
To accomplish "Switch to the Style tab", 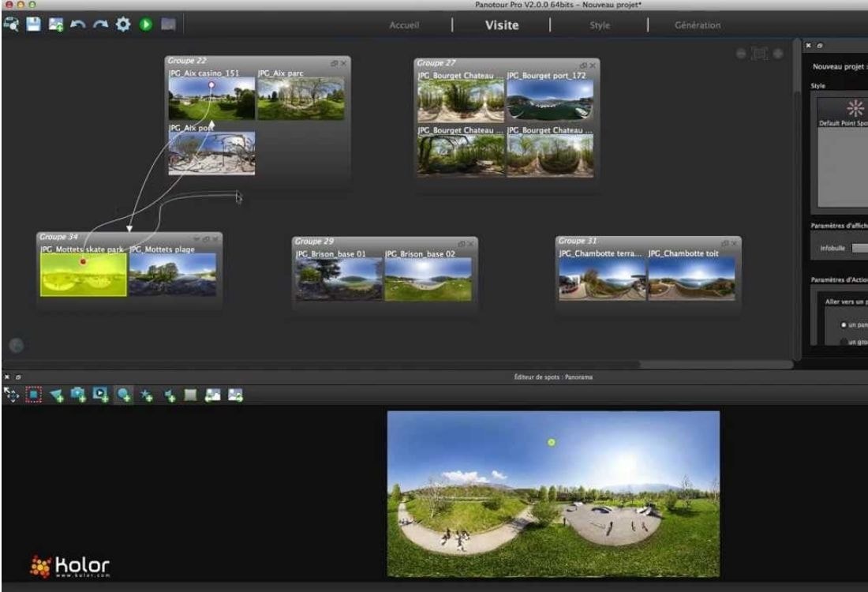I will [x=600, y=25].
